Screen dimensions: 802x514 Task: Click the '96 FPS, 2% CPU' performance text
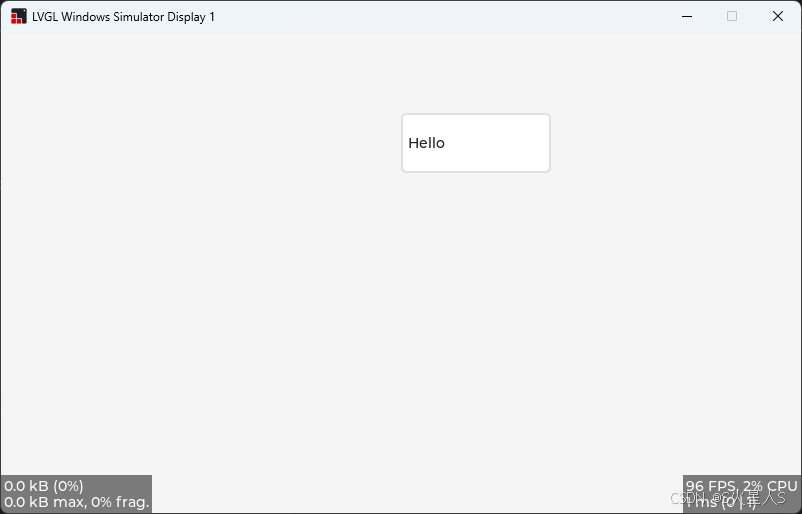[x=742, y=486]
